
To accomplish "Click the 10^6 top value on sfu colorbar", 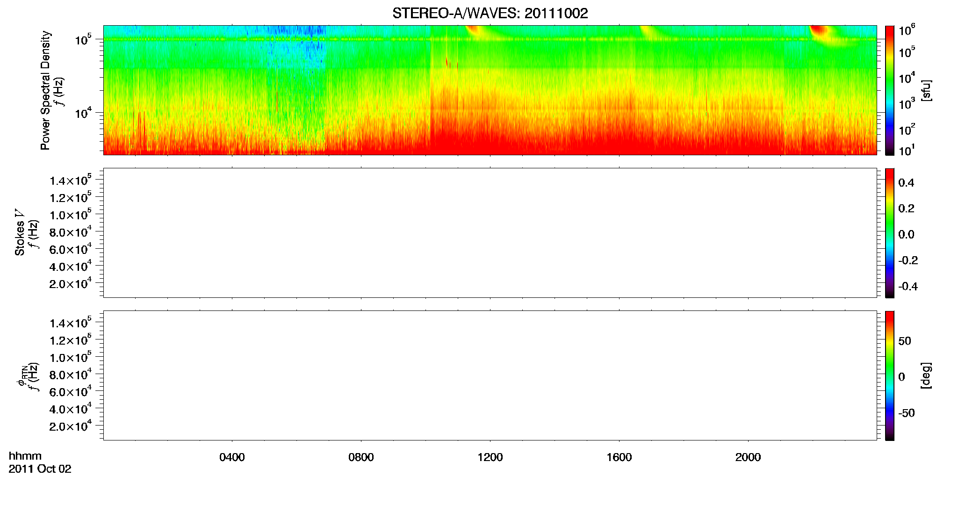I will (x=907, y=30).
